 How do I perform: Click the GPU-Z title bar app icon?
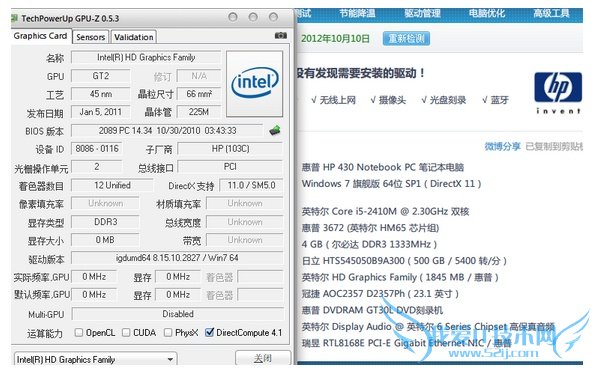pos(14,18)
